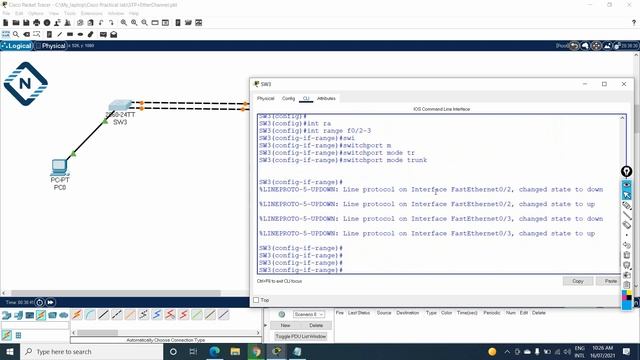The image size is (640, 360).
Task: Open the Physical tab in SW3 window
Action: pyautogui.click(x=266, y=98)
